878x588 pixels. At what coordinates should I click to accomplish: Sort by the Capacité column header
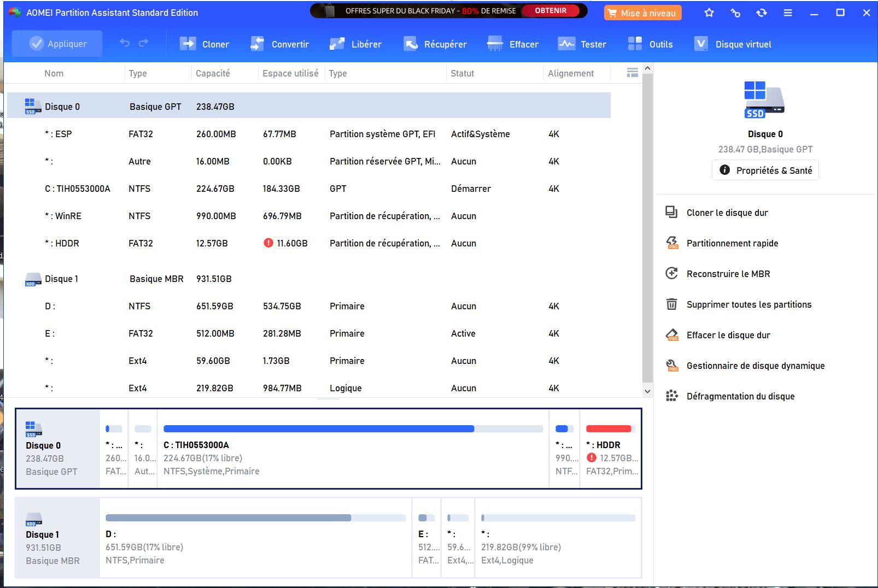tap(213, 73)
